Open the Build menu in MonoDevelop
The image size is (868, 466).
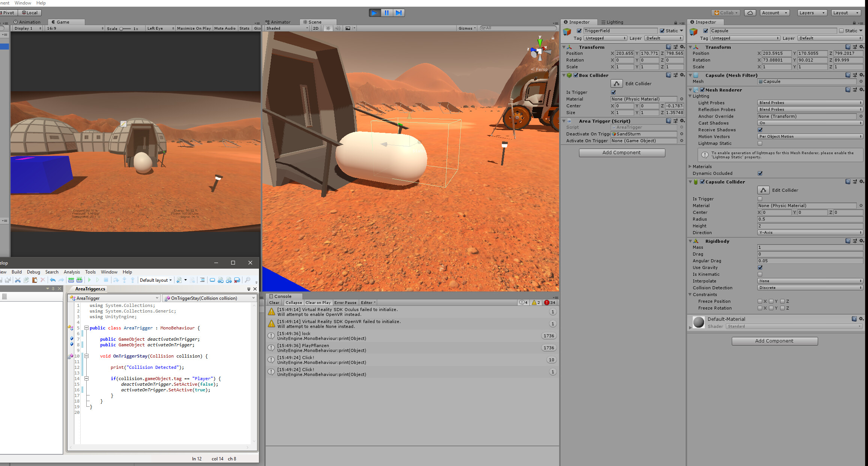pyautogui.click(x=17, y=272)
